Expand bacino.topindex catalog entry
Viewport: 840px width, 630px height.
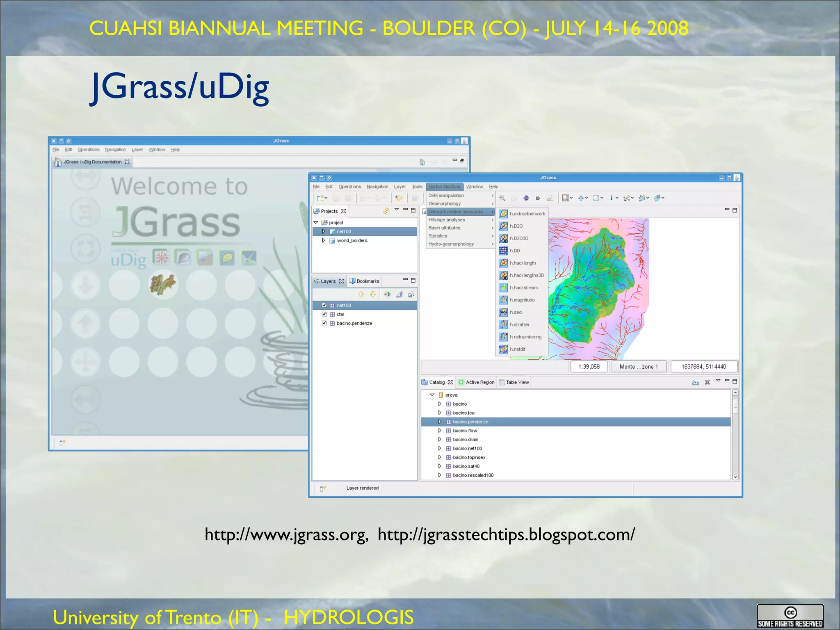tap(440, 457)
